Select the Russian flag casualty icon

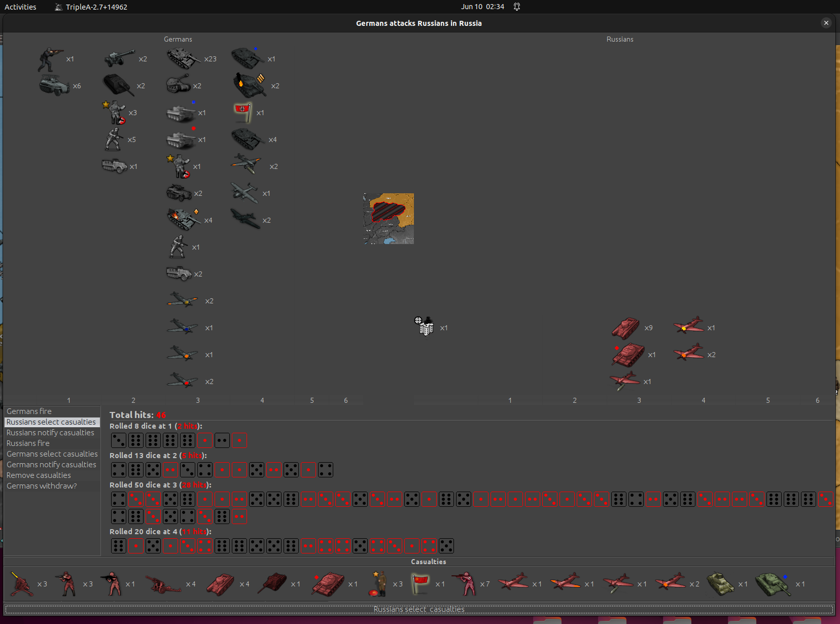pyautogui.click(x=420, y=584)
